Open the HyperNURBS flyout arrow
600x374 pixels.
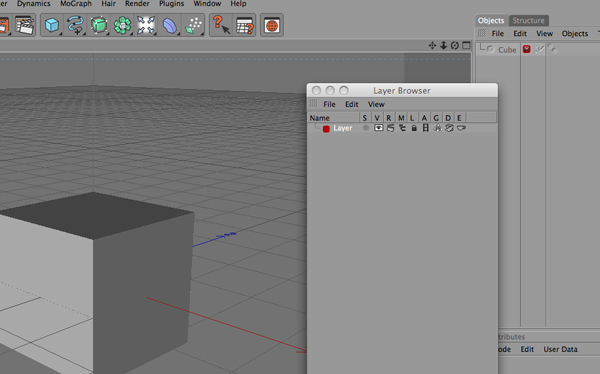pos(108,34)
